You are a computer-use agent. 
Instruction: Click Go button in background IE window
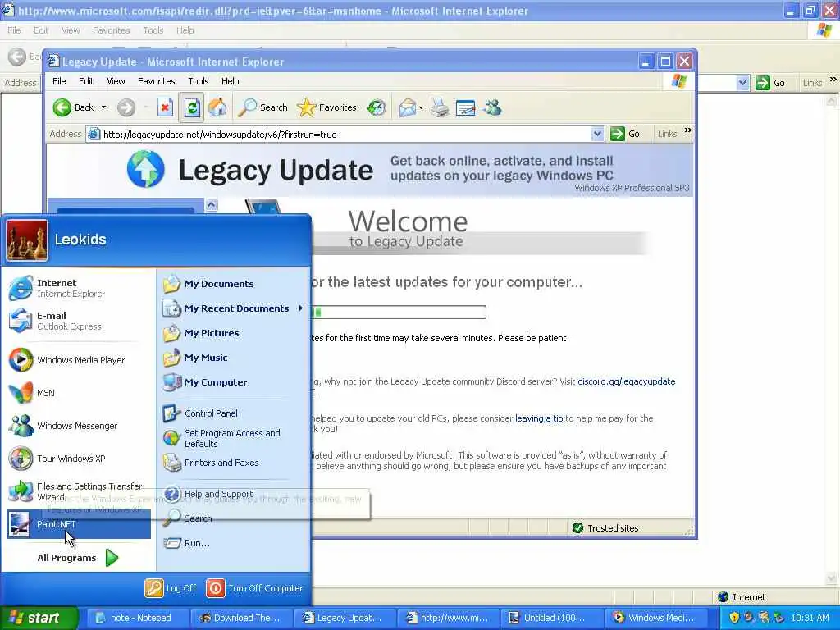[x=770, y=83]
